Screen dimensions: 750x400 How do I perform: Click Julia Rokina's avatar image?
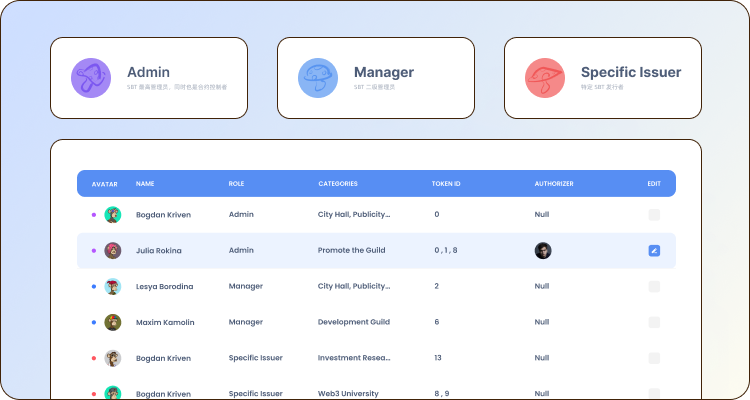pos(113,251)
